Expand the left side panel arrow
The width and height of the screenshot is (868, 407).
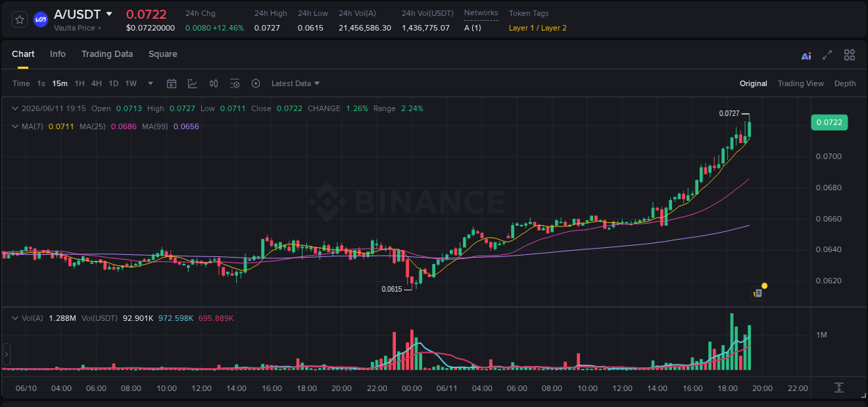(x=6, y=354)
